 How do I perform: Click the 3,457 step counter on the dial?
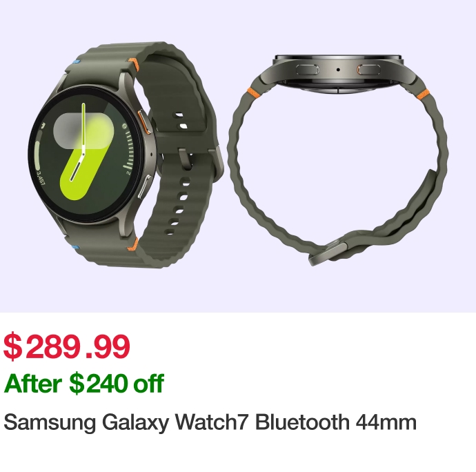pos(41,177)
